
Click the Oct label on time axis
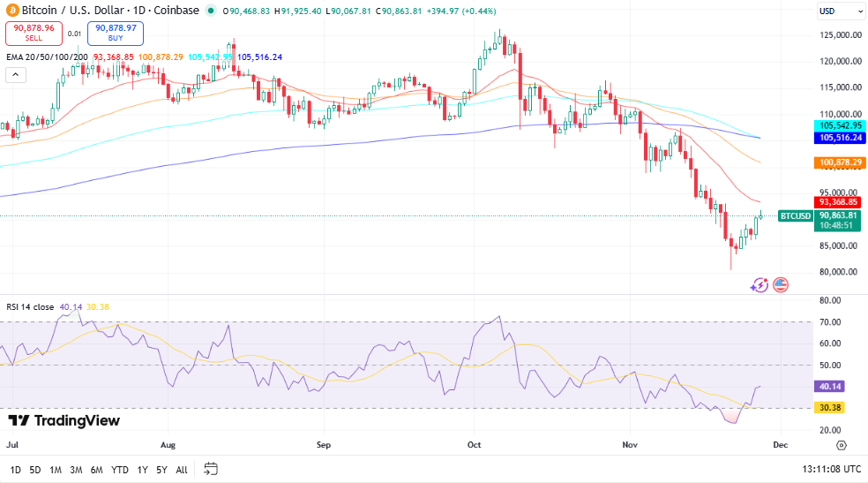coord(475,445)
